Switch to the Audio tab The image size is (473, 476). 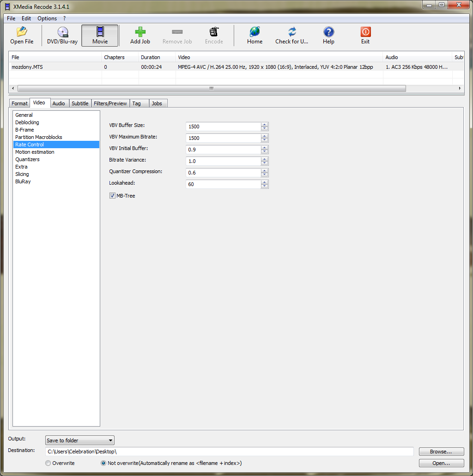[x=59, y=103]
